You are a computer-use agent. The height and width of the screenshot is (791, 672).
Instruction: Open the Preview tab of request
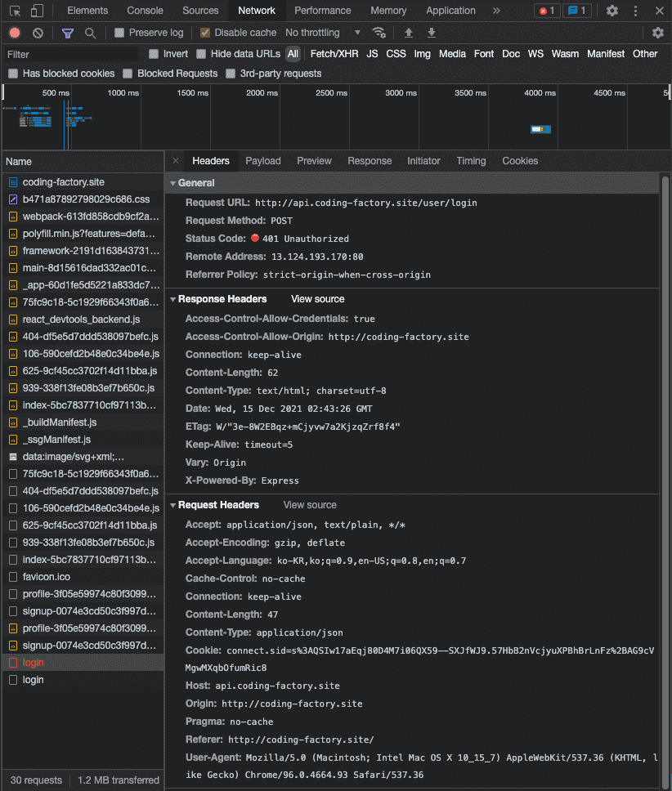(314, 161)
